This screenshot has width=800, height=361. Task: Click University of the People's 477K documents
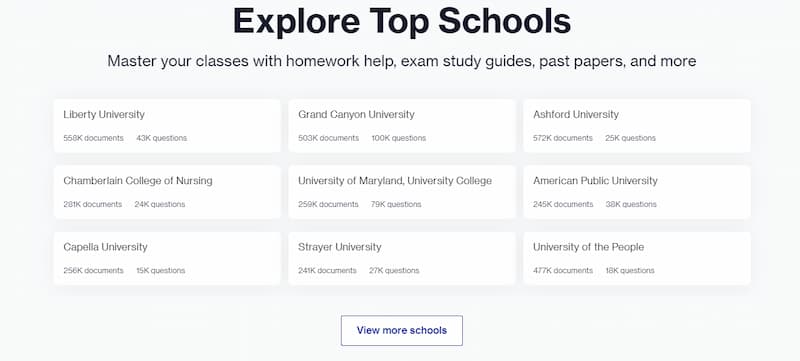point(563,271)
